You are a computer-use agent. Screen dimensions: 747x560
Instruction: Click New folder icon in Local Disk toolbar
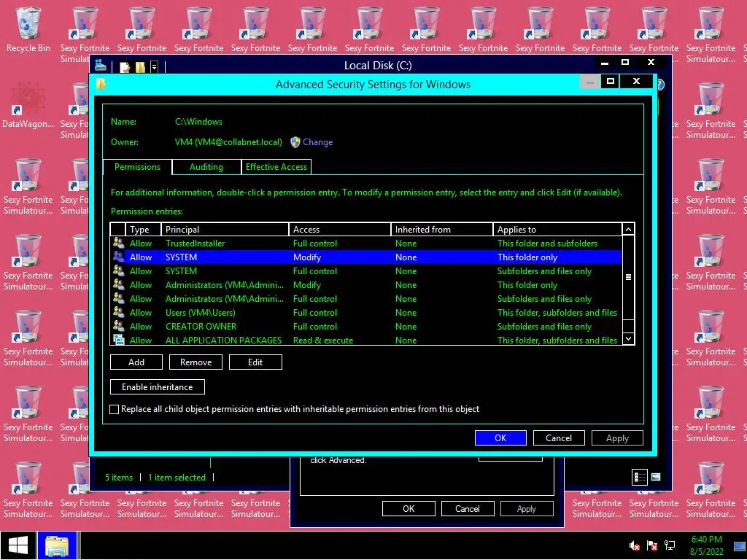(140, 66)
